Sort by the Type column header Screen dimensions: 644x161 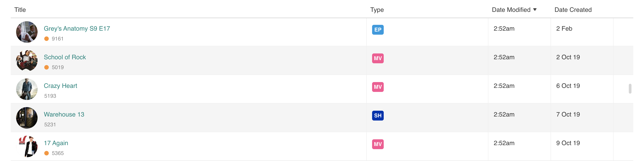click(x=377, y=10)
